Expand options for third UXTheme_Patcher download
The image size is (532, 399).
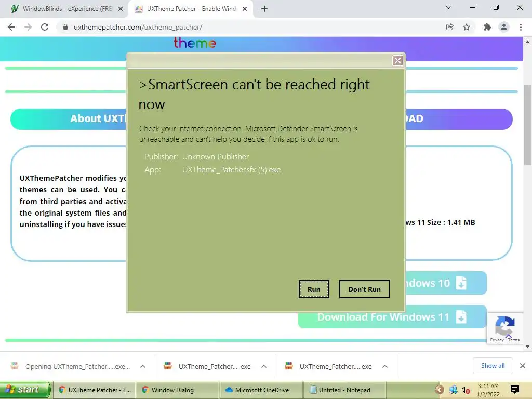click(x=385, y=366)
